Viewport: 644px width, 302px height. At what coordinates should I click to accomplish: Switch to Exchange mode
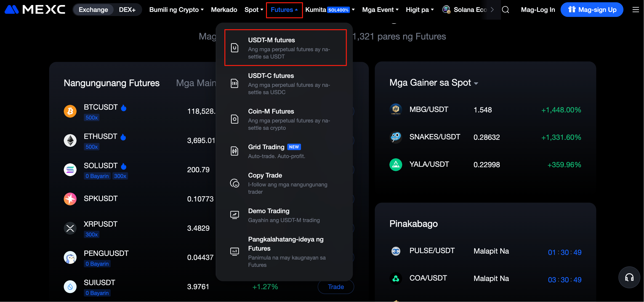[93, 10]
